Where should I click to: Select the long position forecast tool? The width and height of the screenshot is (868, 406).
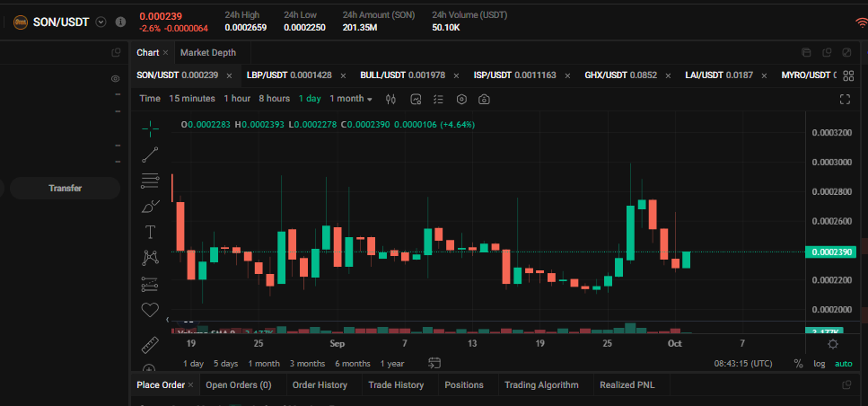point(150,284)
